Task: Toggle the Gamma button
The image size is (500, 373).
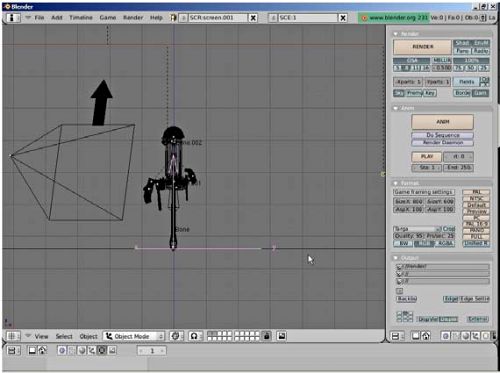Action: coord(480,93)
